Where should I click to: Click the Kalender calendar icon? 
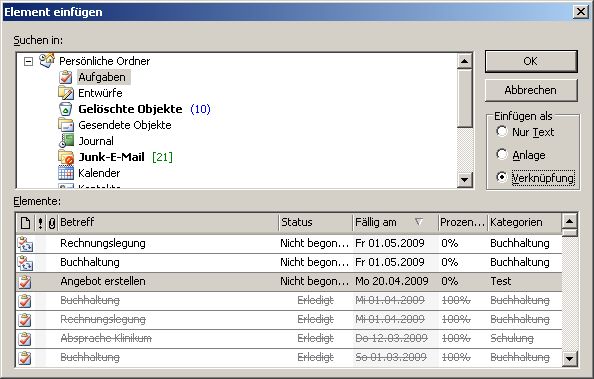(66, 173)
